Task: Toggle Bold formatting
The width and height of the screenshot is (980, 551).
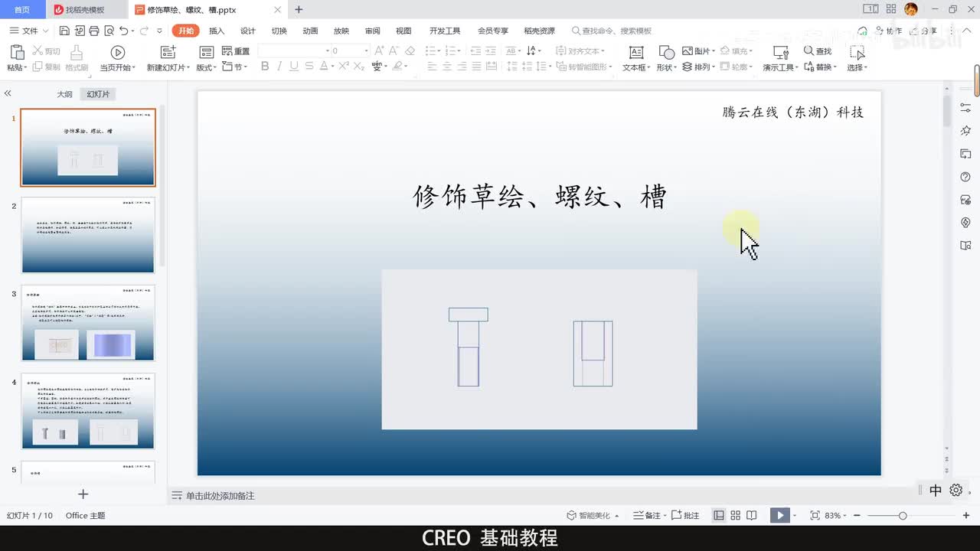Action: [265, 67]
